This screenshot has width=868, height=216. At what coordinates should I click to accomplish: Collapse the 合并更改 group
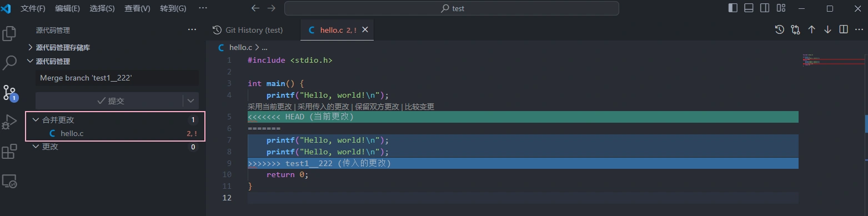(x=36, y=120)
